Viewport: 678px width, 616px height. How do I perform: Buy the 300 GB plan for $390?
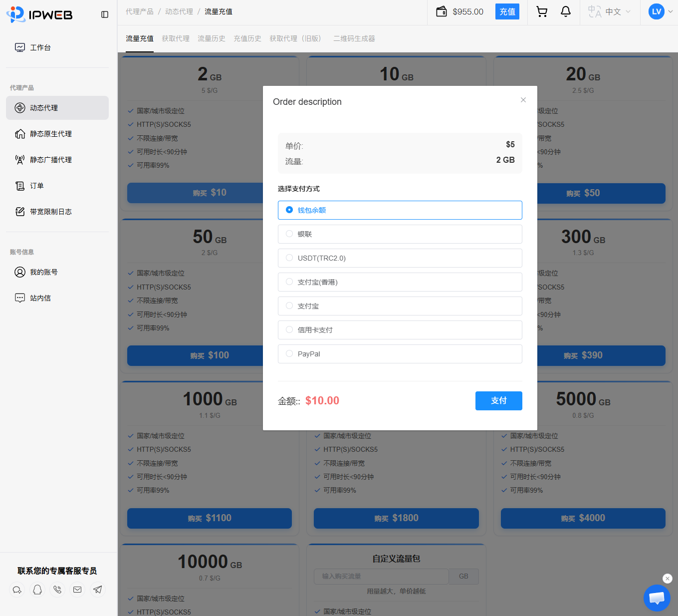click(x=601, y=355)
